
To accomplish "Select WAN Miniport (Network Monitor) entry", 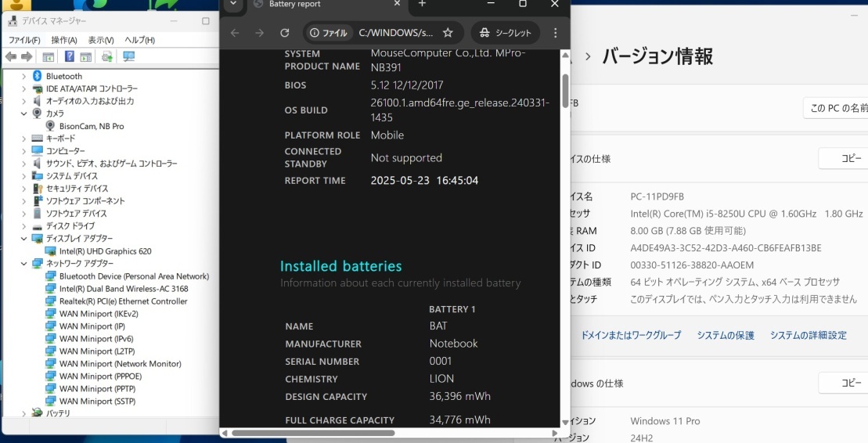I will [x=120, y=364].
